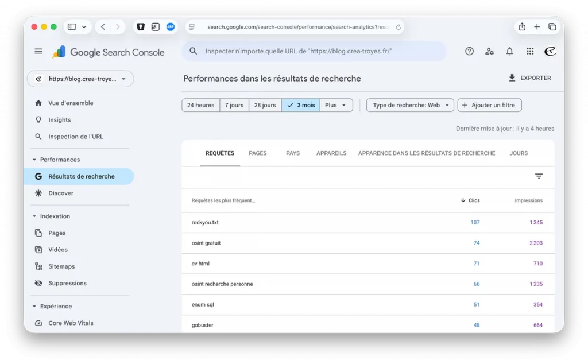
Task: Collapse the Indexation sidebar section
Action: [x=34, y=216]
